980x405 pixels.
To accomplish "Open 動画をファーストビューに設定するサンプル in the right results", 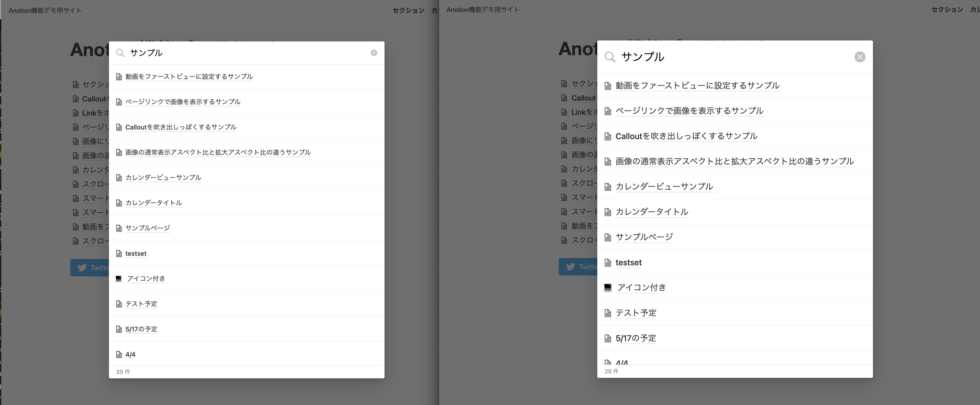I will click(697, 86).
